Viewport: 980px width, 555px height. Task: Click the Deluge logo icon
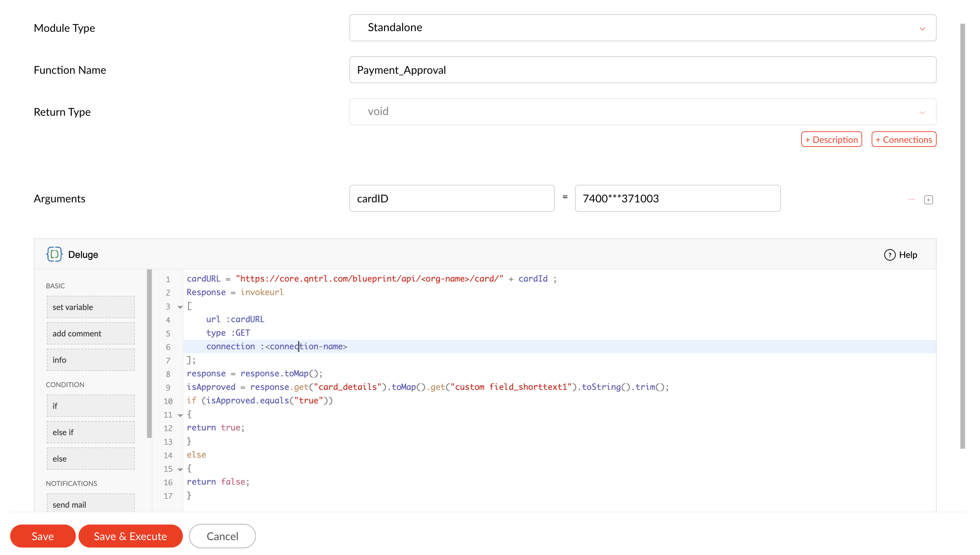(x=54, y=254)
